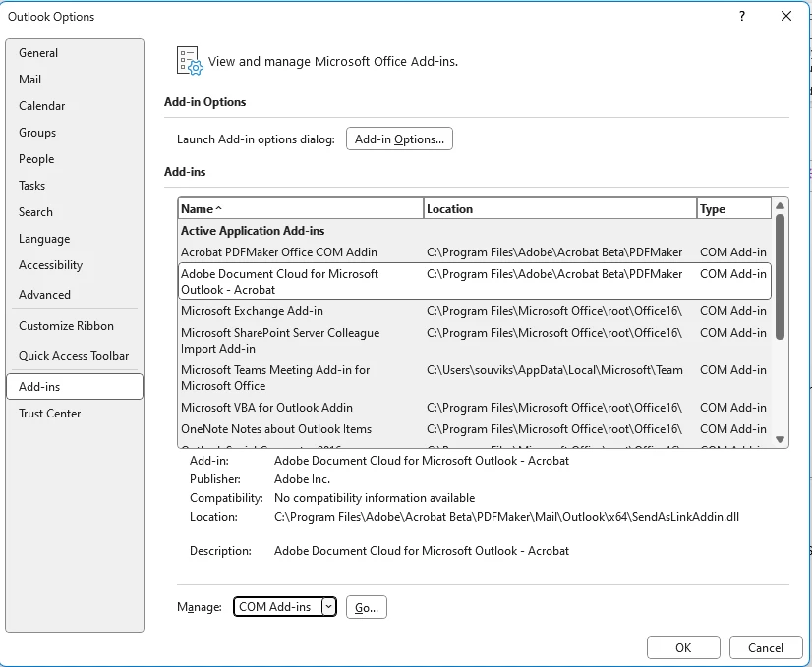Select Microsoft SharePoint Server Colleague Import row

pyautogui.click(x=475, y=341)
